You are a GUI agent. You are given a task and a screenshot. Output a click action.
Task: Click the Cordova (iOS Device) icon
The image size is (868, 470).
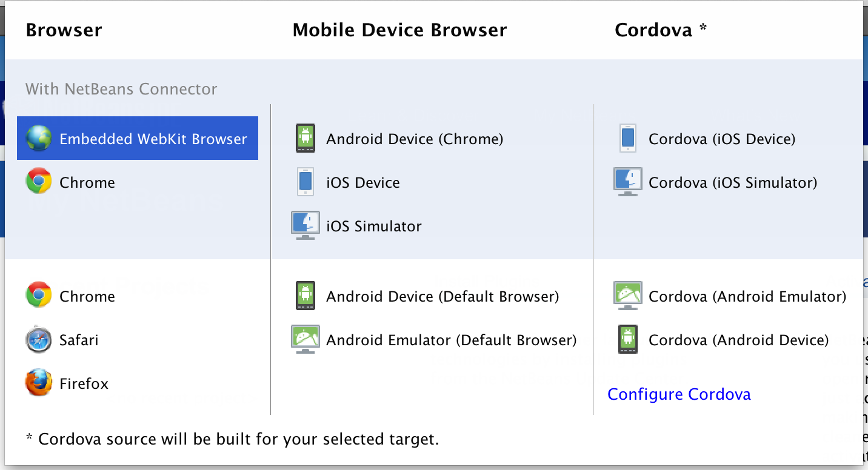pos(628,138)
